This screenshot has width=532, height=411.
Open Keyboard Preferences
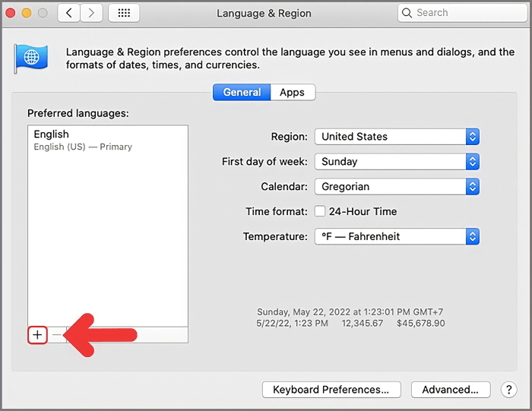(331, 390)
